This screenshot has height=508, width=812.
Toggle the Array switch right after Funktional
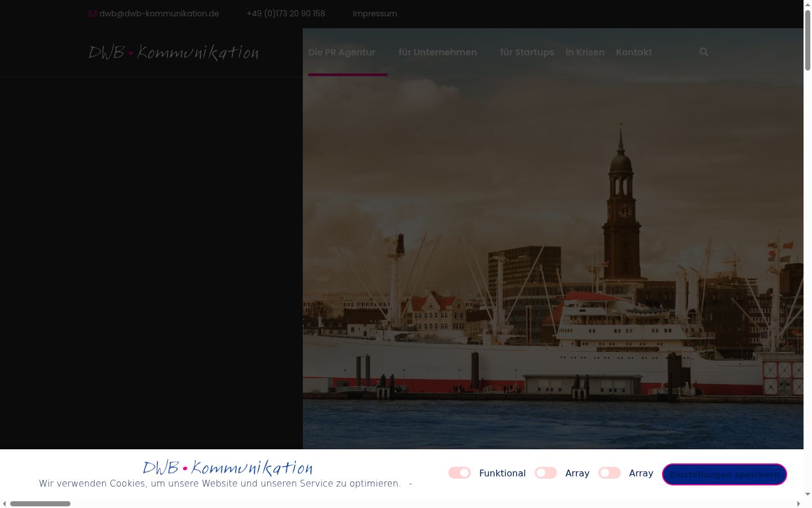point(546,473)
